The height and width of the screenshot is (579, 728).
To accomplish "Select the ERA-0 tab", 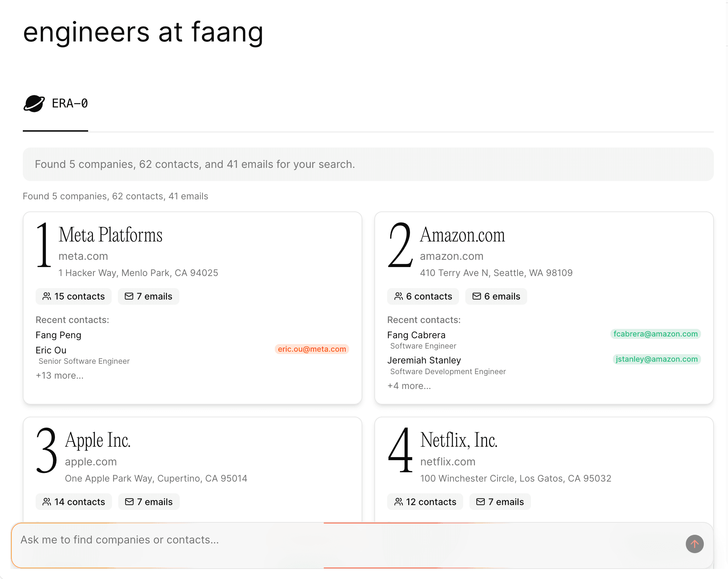I will (56, 103).
